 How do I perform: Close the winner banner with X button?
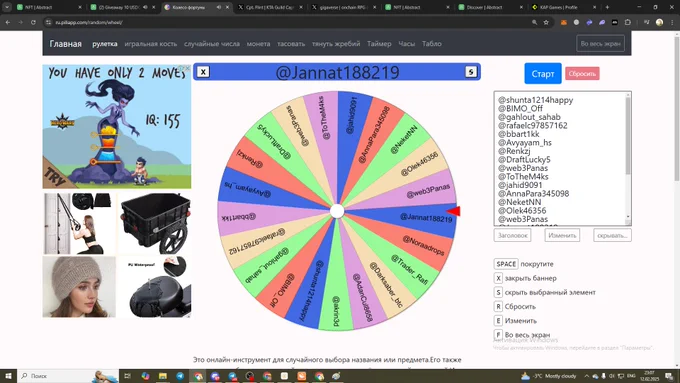[x=203, y=72]
